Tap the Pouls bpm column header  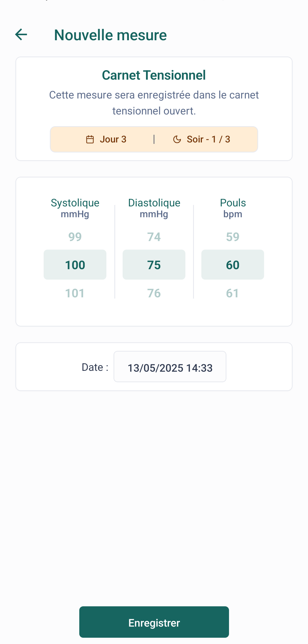point(233,208)
